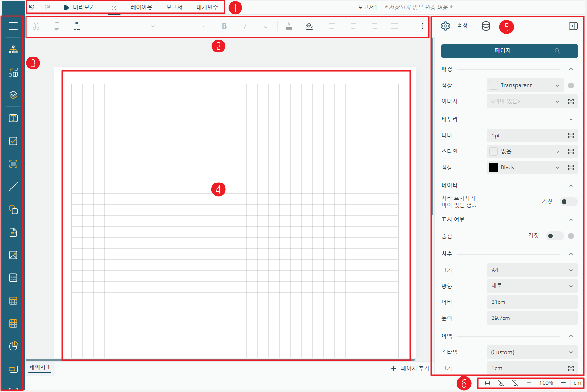
Task: Open the hamburger menu in the sidebar
Action: (x=13, y=26)
